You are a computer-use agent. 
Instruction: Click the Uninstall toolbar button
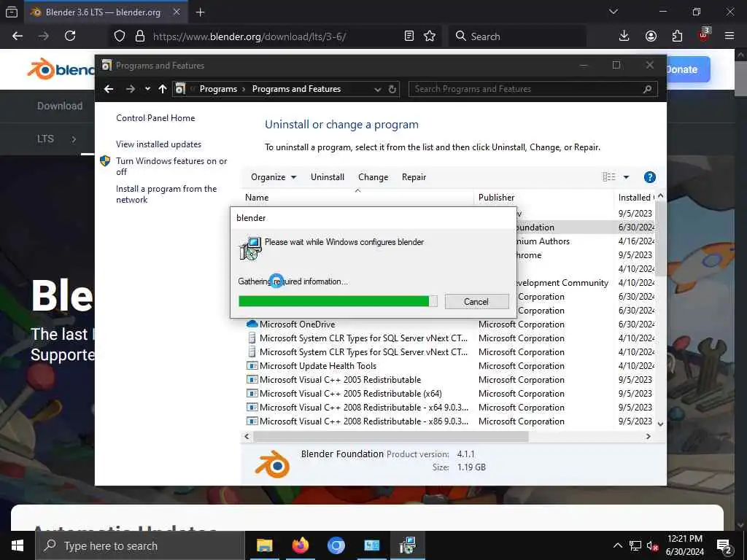coord(328,177)
